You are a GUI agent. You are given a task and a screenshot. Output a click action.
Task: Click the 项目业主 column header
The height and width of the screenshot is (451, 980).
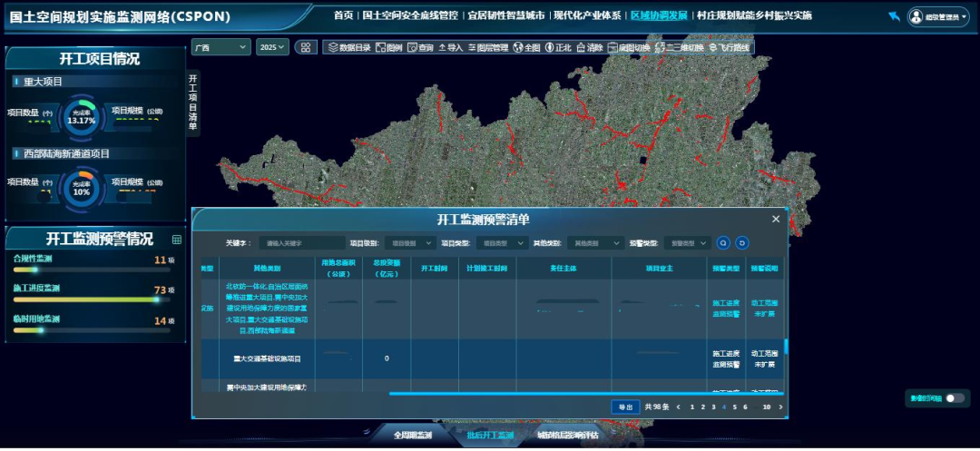[660, 268]
